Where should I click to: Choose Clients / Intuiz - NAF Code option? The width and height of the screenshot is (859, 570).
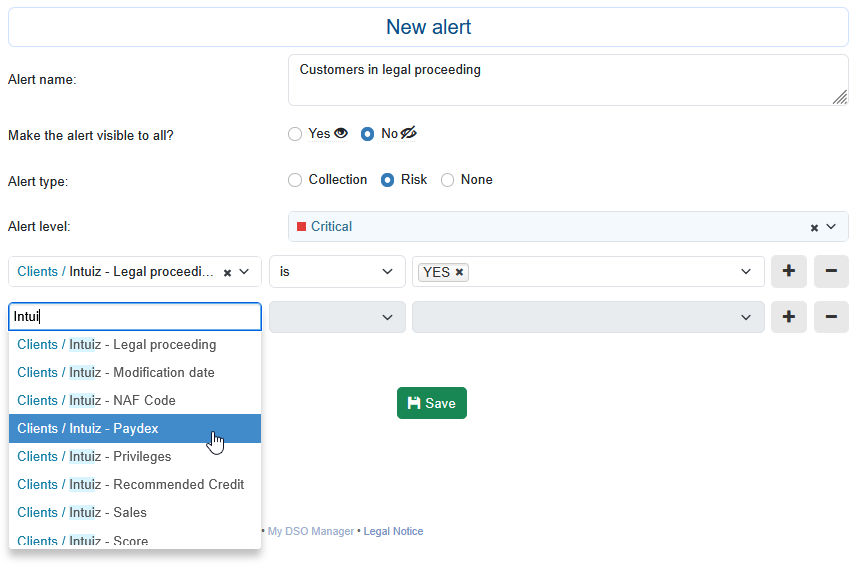pos(134,400)
